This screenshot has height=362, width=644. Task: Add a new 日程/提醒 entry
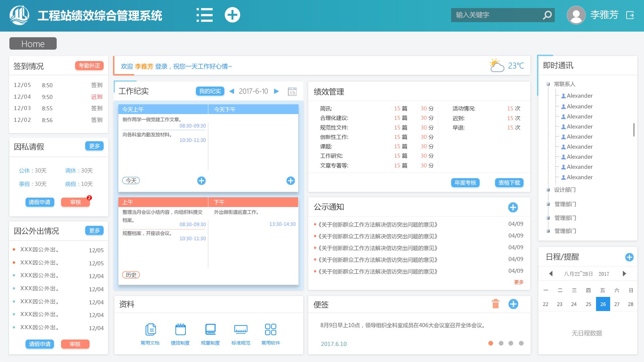[629, 257]
